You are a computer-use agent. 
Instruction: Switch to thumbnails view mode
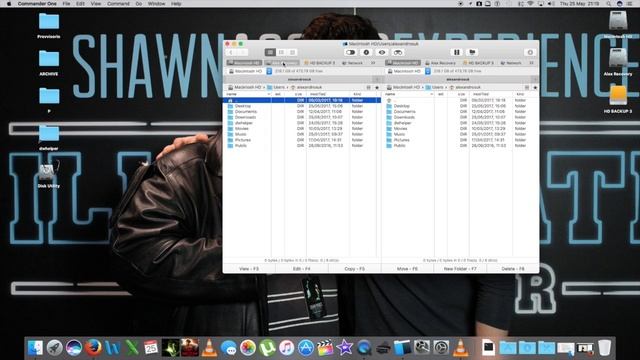(x=292, y=52)
